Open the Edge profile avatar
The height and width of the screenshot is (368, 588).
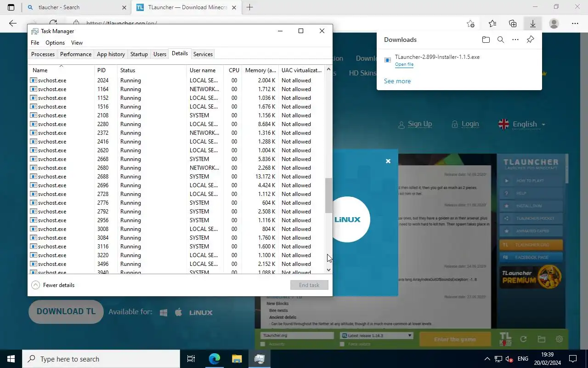[554, 23]
